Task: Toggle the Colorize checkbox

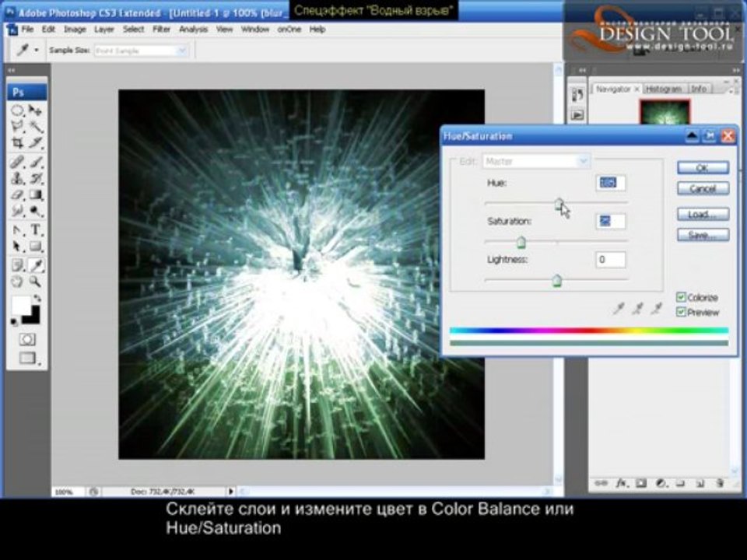Action: [682, 298]
